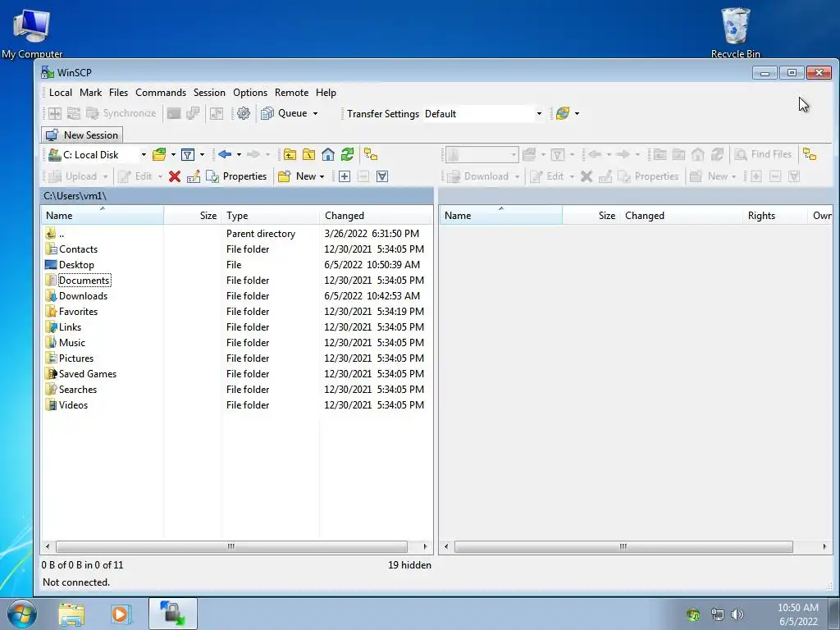Screen dimensions: 840x630
Task: Open the Session menu
Action: pyautogui.click(x=209, y=93)
